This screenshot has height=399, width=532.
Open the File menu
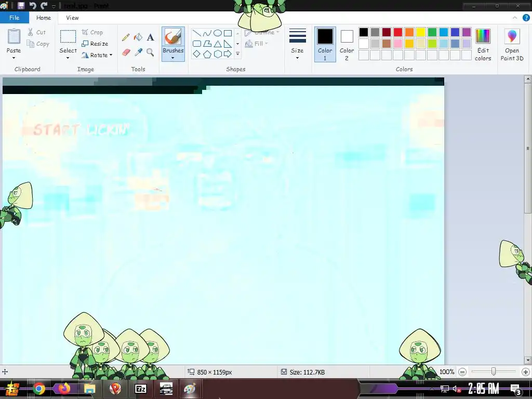14,18
